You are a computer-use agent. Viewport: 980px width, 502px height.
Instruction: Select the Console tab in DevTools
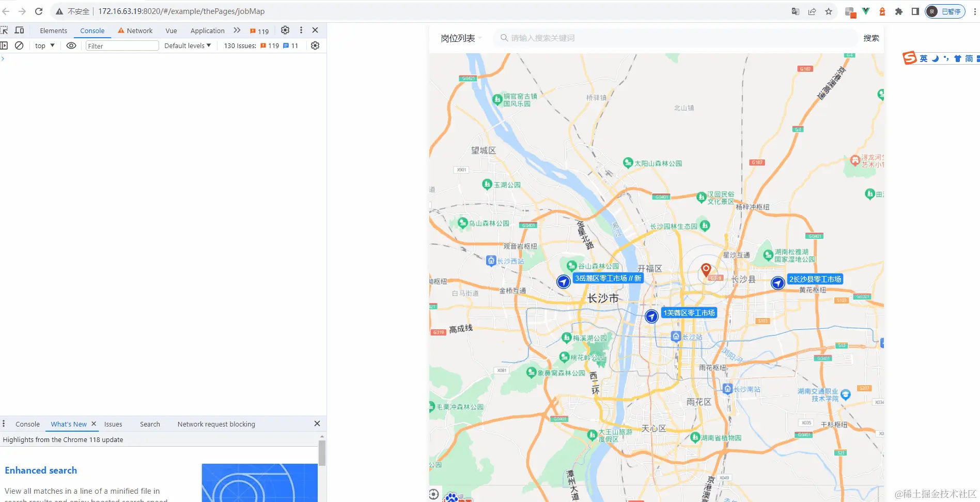[92, 31]
